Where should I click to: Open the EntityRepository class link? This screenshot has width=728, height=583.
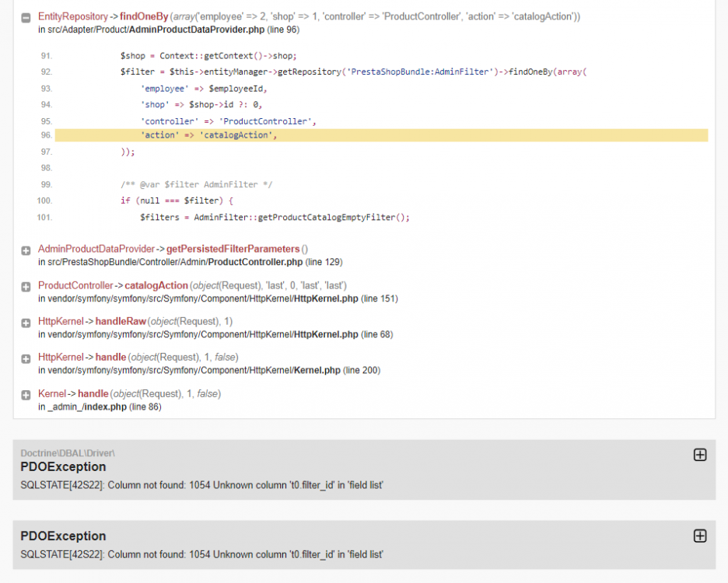click(73, 16)
